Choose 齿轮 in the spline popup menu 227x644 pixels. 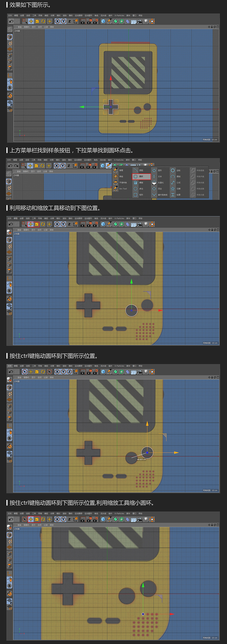179,170
